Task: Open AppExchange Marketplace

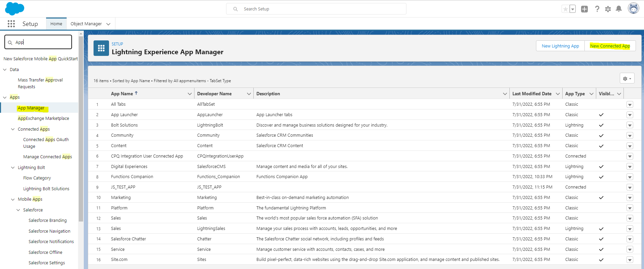Action: [43, 118]
